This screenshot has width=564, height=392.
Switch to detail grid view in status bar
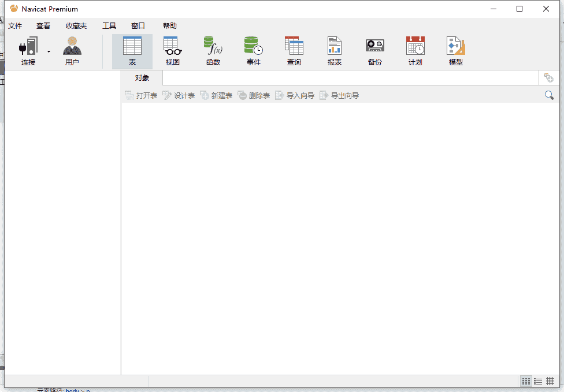click(x=550, y=381)
